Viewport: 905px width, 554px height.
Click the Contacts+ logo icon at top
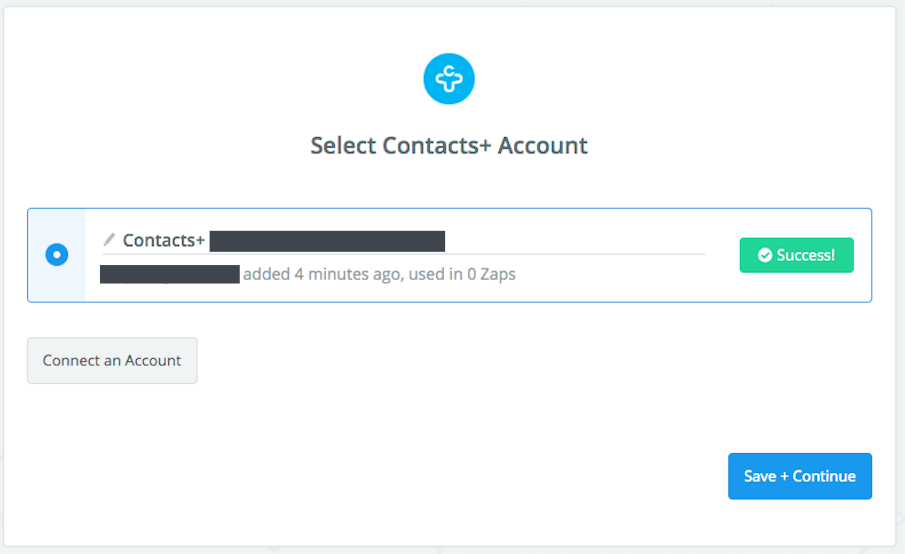(x=449, y=79)
